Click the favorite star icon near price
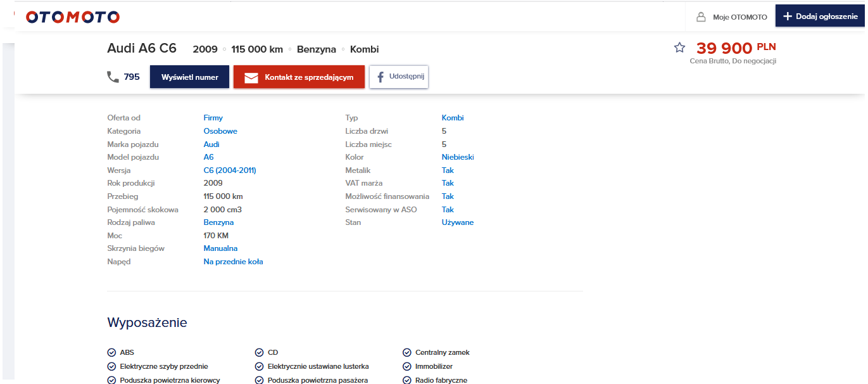Image resolution: width=868 pixels, height=384 pixels. click(x=679, y=48)
